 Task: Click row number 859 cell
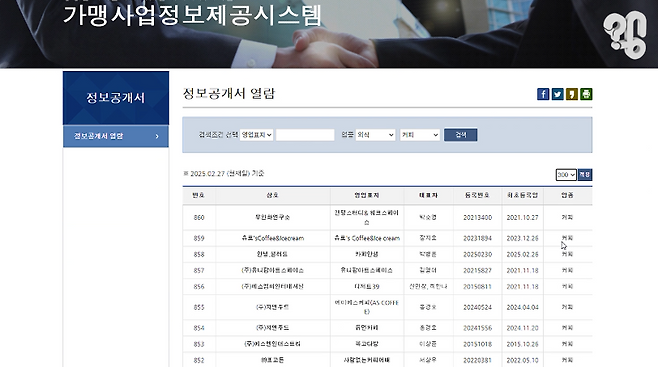199,238
